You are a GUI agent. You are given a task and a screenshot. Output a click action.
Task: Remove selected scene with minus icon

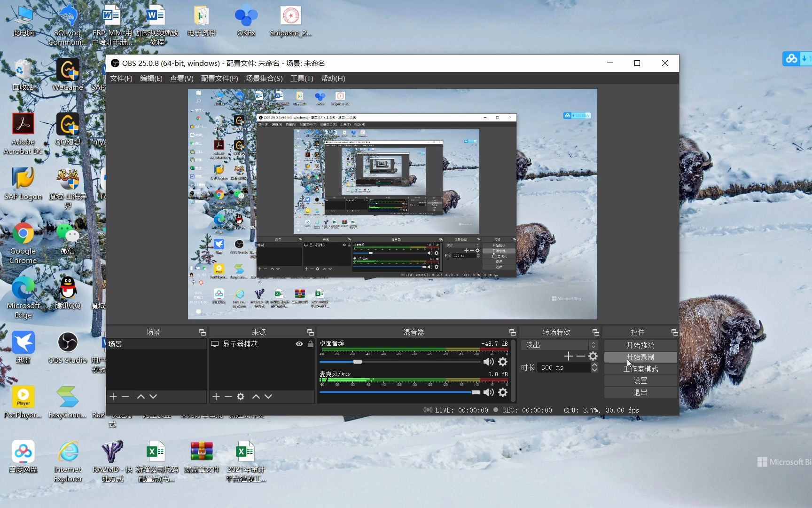tap(125, 397)
